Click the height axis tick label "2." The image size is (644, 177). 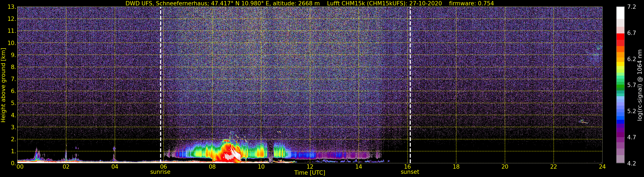[13, 139]
